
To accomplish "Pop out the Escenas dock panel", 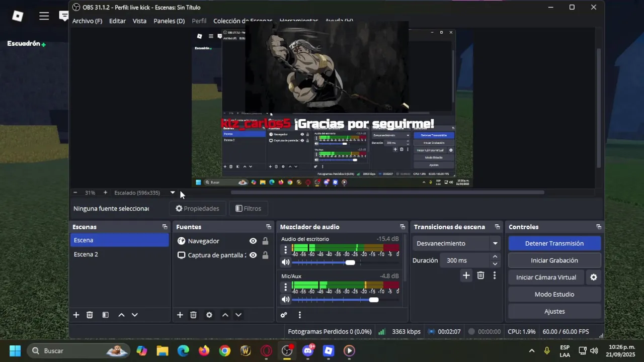I will pyautogui.click(x=165, y=227).
